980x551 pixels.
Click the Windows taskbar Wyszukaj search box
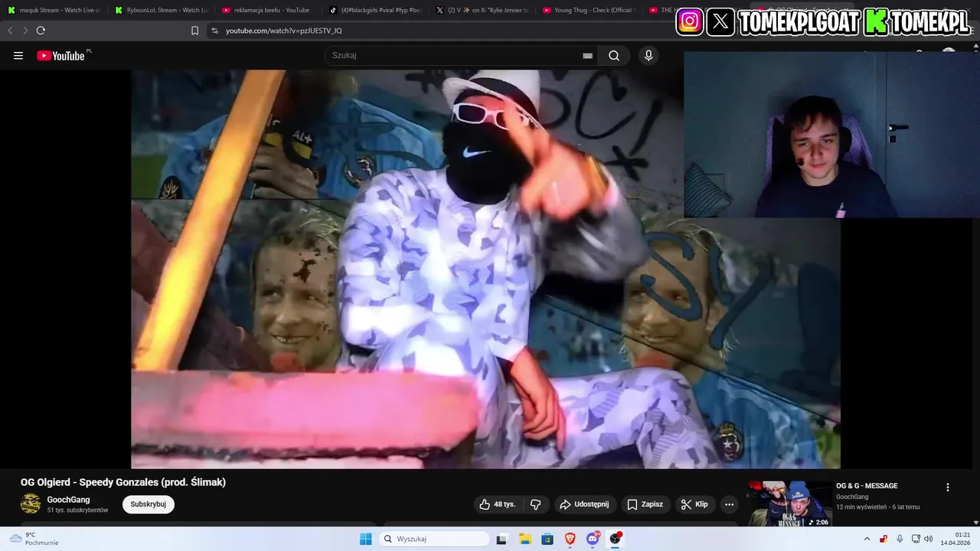coord(433,539)
